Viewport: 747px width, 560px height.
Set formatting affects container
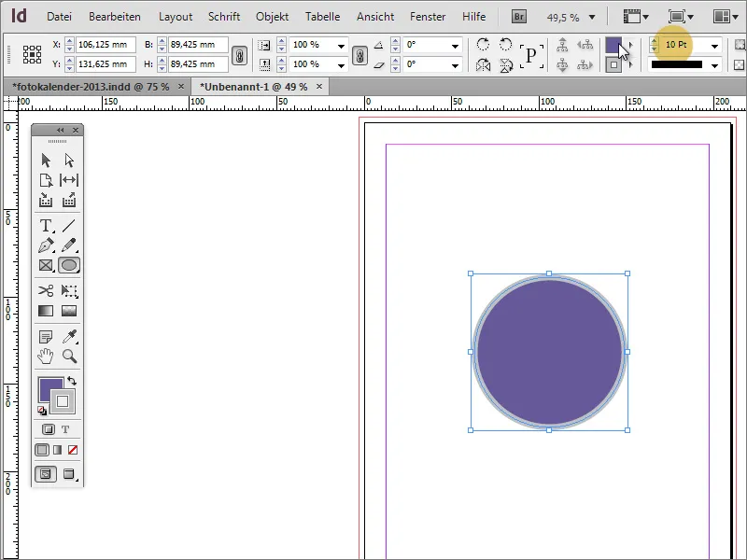[x=49, y=429]
